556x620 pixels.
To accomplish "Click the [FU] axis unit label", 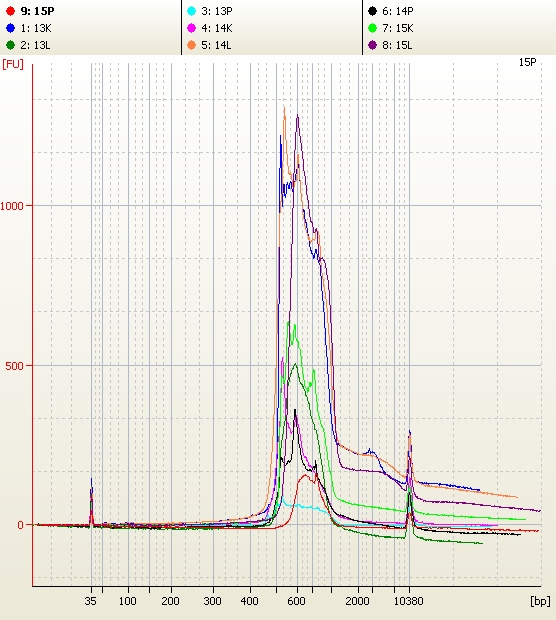I will 13,64.
